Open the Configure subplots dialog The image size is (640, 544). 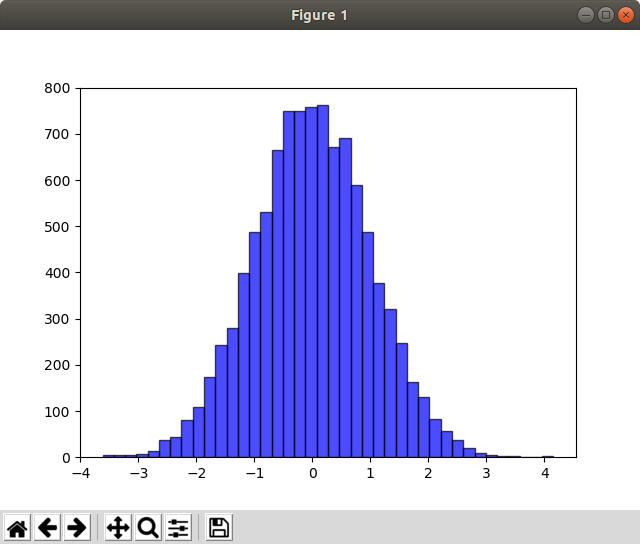coord(178,528)
